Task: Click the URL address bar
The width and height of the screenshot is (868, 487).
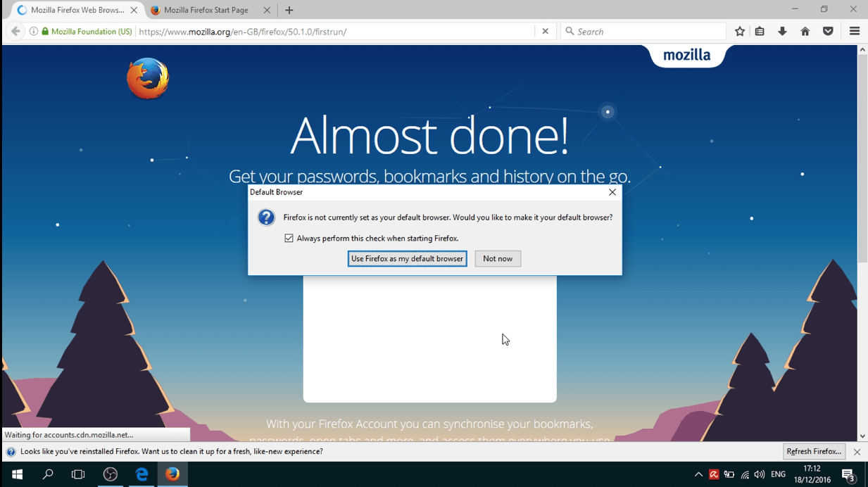Action: pyautogui.click(x=335, y=32)
